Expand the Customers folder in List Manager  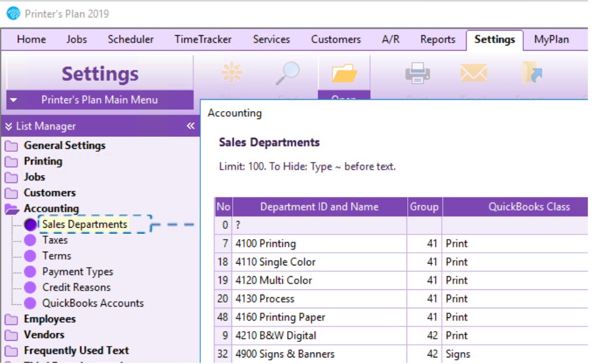pos(11,194)
